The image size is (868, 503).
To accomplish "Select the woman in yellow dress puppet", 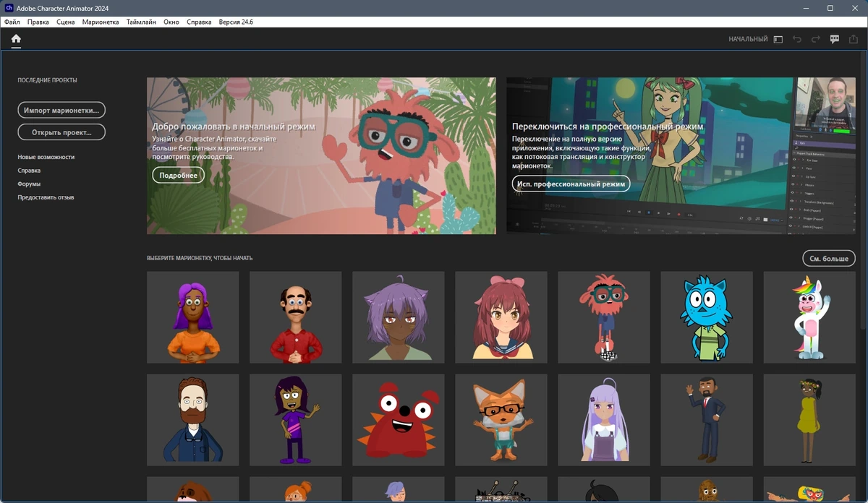I will click(809, 420).
